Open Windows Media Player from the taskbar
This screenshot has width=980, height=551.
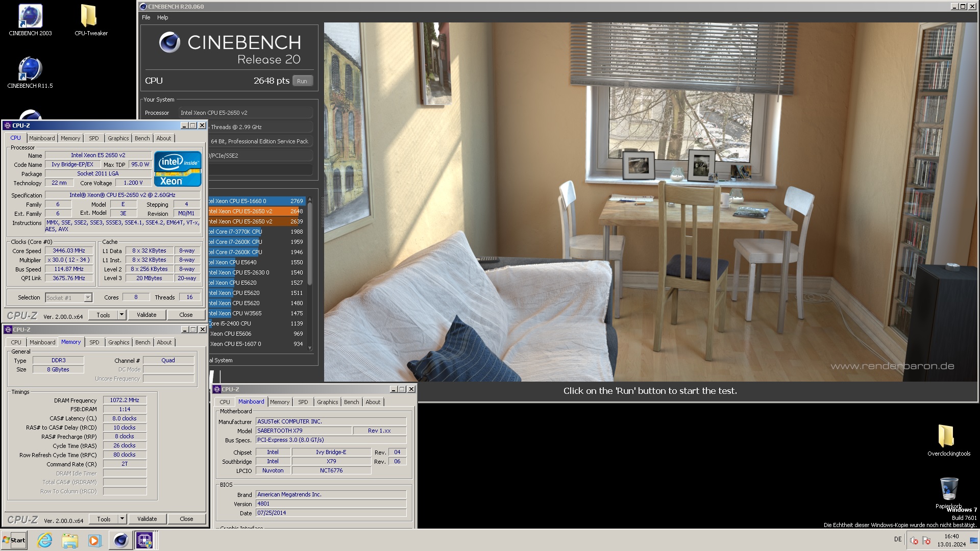94,540
